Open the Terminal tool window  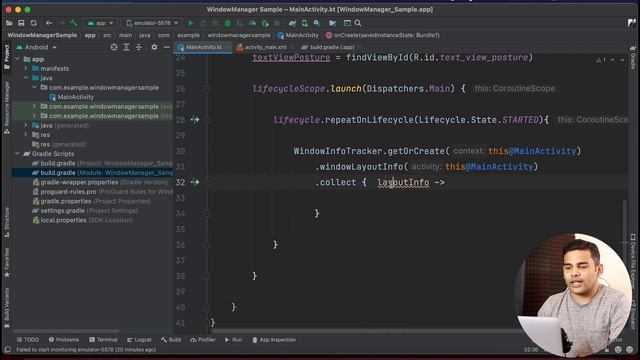point(103,340)
